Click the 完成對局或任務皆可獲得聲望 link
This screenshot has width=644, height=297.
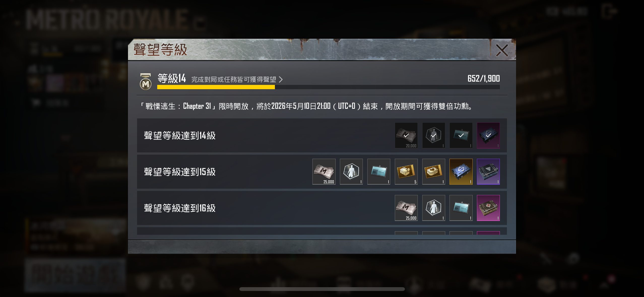click(x=234, y=80)
